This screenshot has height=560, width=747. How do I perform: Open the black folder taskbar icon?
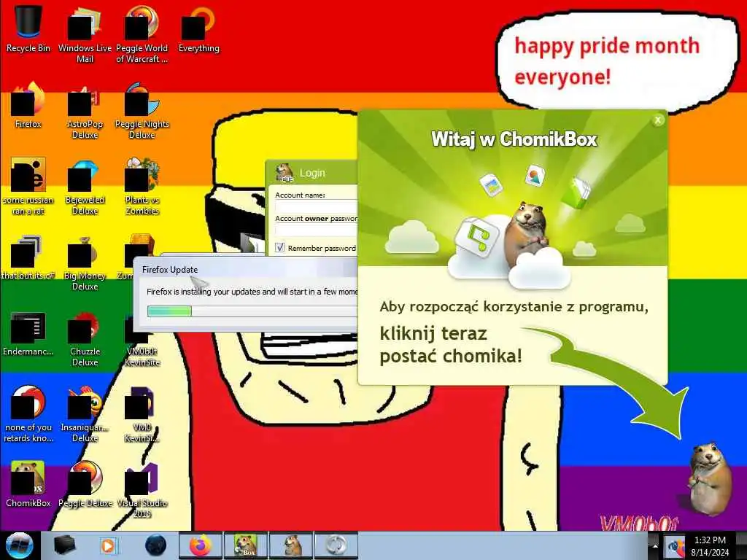point(64,545)
